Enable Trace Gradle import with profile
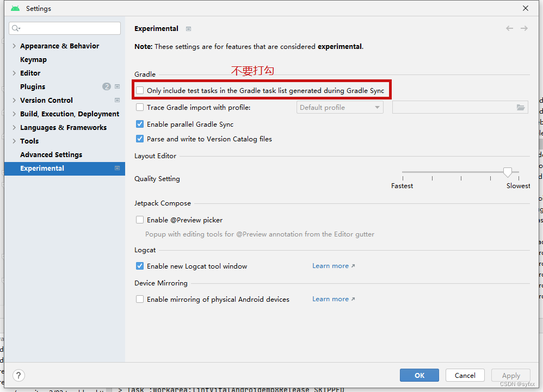Image resolution: width=543 pixels, height=392 pixels. coord(140,107)
